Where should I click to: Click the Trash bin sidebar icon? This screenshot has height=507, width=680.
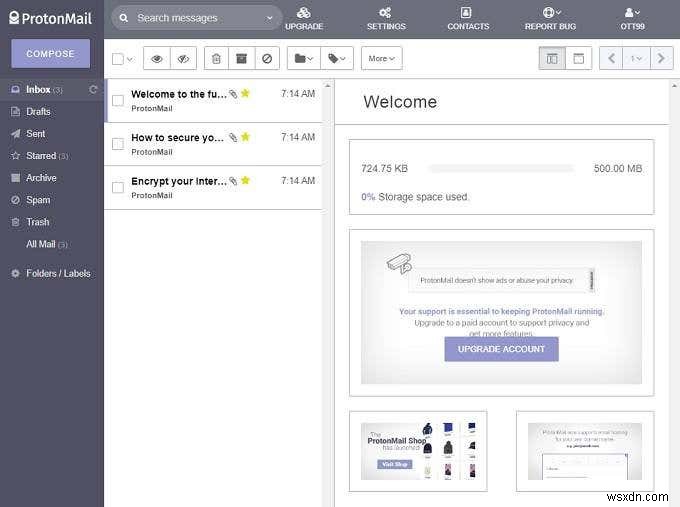pos(15,222)
